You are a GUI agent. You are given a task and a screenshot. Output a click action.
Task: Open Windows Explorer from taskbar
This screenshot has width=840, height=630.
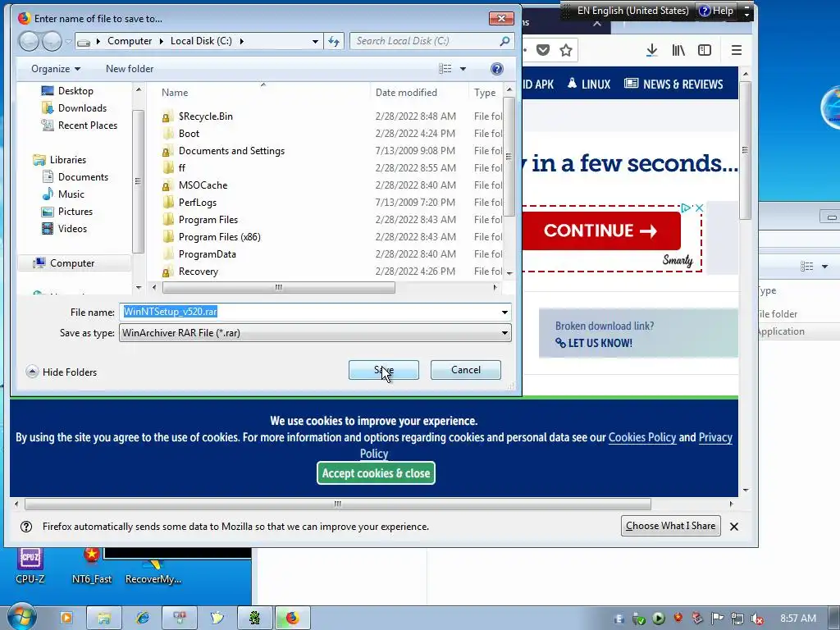click(x=104, y=619)
